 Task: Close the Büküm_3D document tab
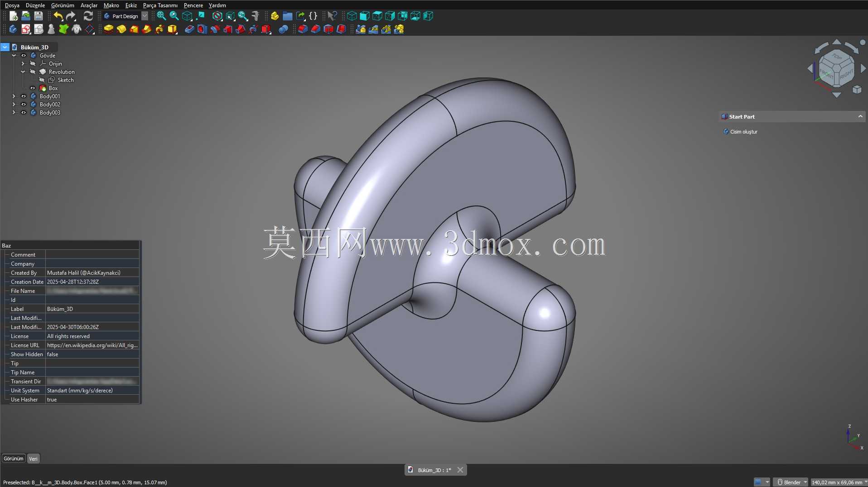pos(460,470)
